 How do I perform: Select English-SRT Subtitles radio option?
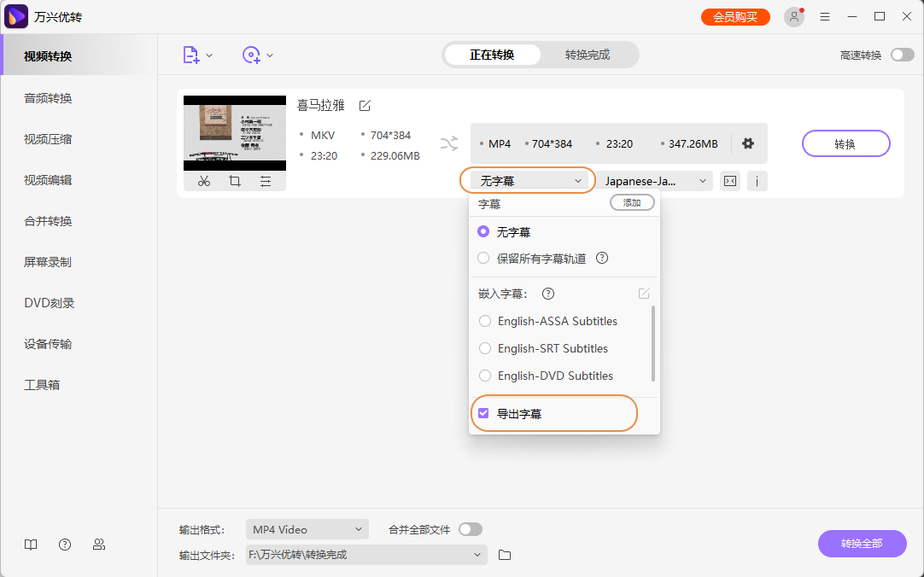point(485,348)
